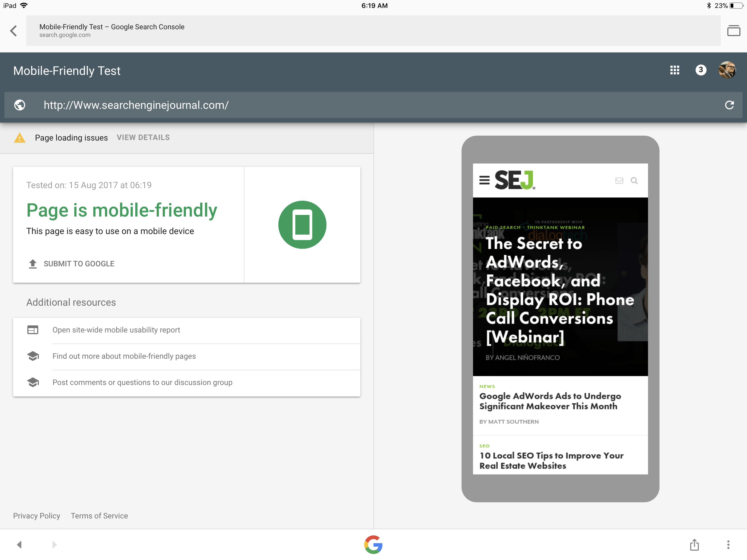Viewport: 747px width, 560px height.
Task: Click the envelope icon in preview
Action: tap(619, 181)
